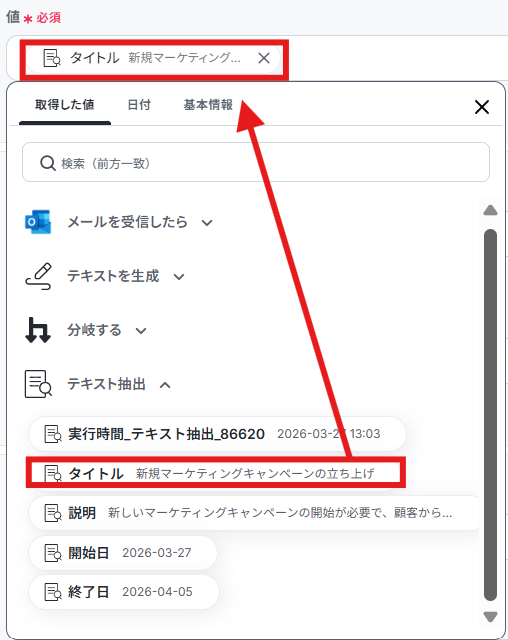This screenshot has height=640, width=508.
Task: Click the document icon in the selected タイトル chip
Action: click(x=52, y=58)
